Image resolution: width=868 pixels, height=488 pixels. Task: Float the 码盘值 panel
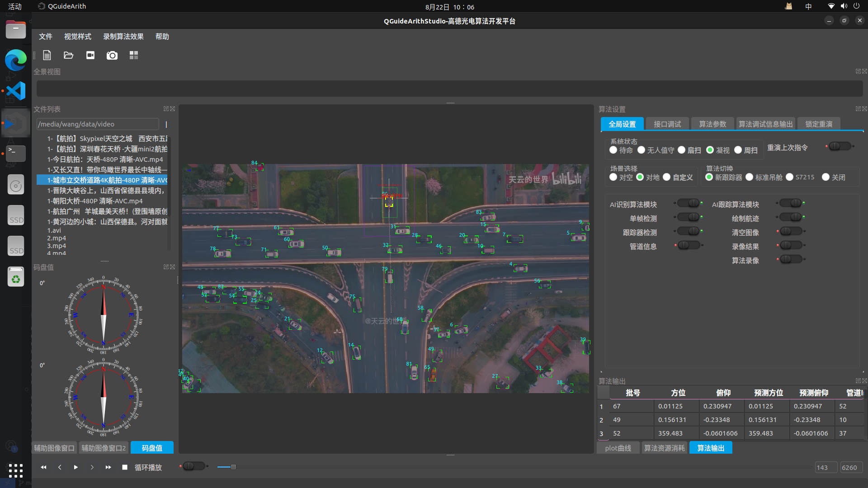[x=166, y=267]
